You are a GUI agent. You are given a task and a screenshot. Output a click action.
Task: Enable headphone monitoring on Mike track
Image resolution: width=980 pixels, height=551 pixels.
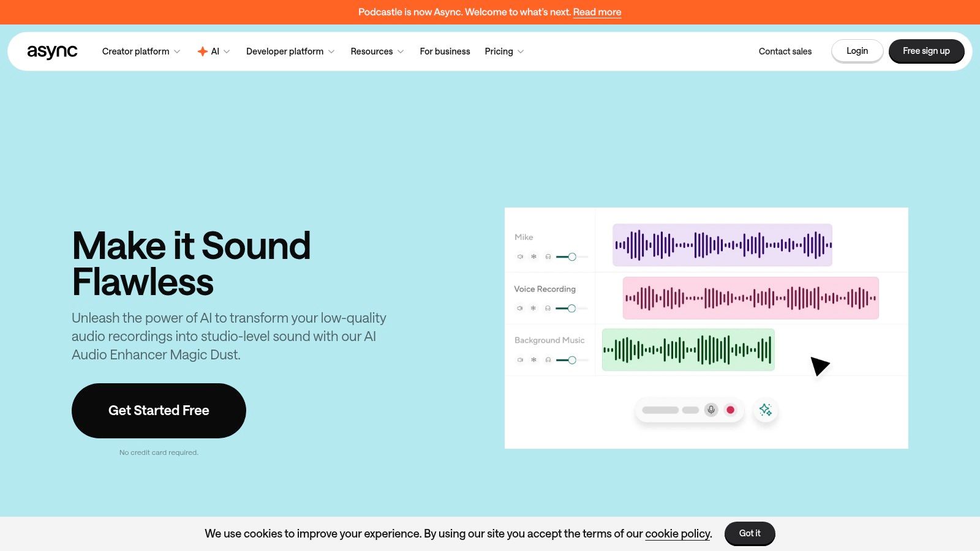[x=548, y=257]
